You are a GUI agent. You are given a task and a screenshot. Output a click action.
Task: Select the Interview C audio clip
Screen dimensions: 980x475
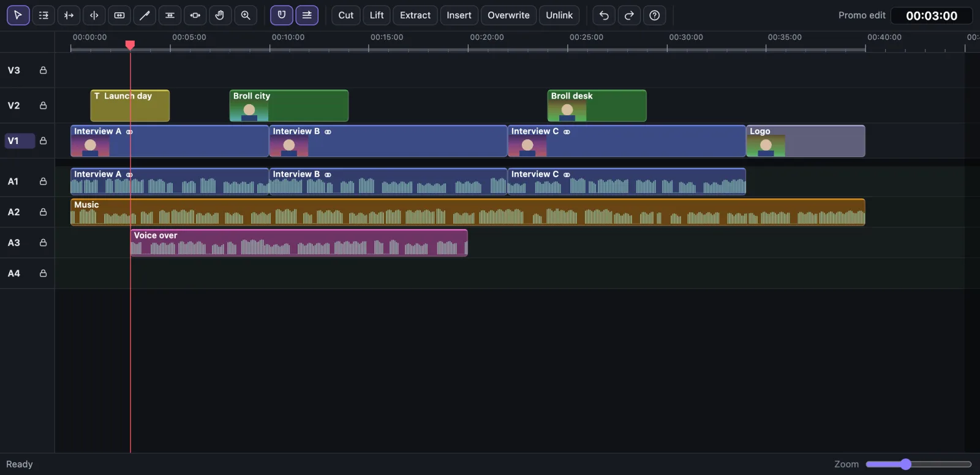(627, 181)
